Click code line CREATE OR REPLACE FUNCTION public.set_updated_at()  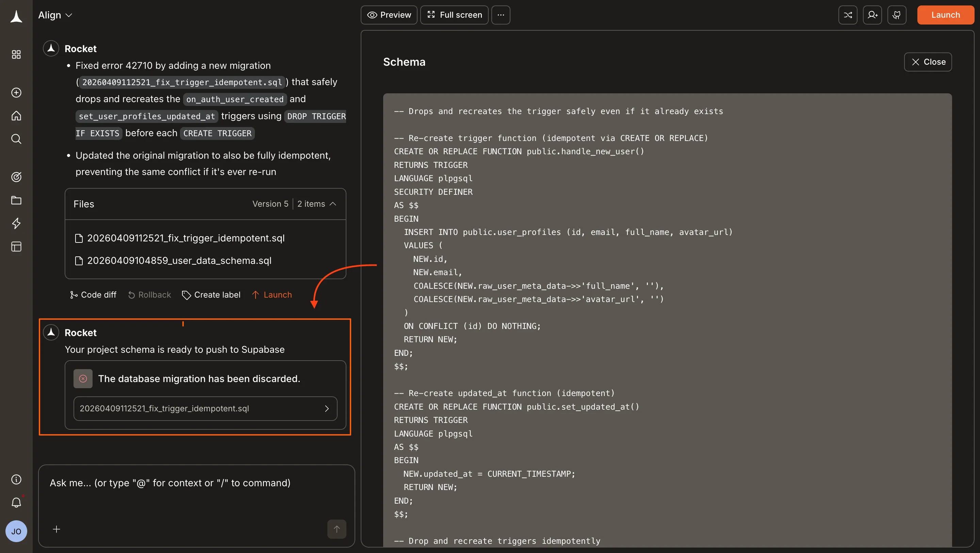coord(517,407)
